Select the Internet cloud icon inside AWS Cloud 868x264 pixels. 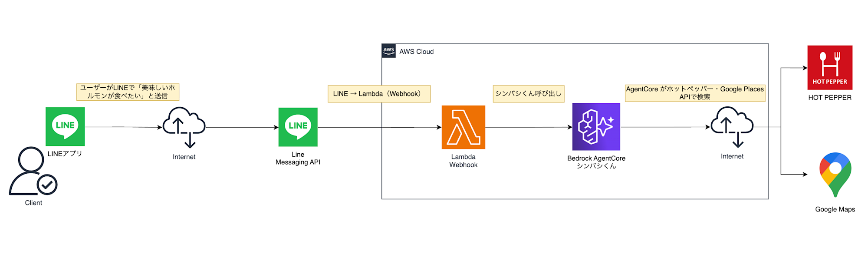(732, 127)
